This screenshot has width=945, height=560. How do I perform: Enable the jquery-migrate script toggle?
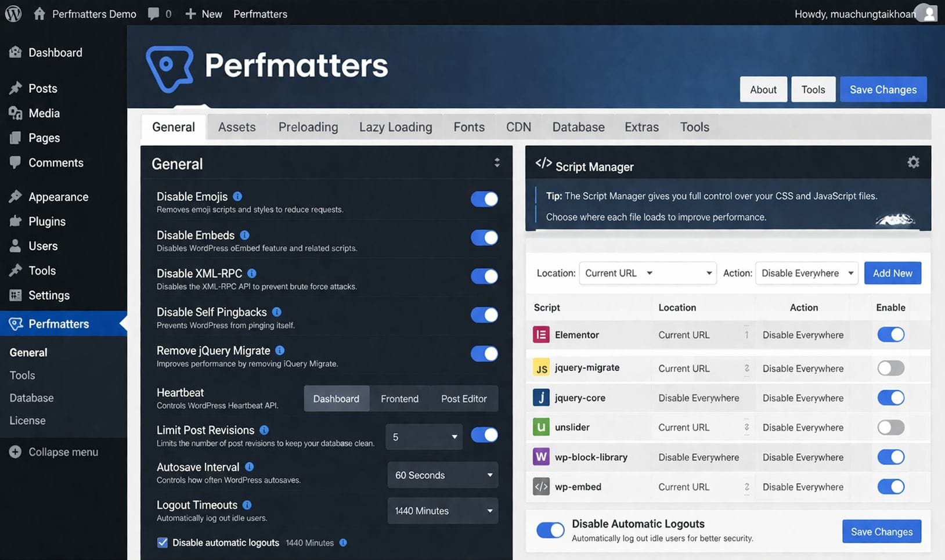click(x=890, y=367)
